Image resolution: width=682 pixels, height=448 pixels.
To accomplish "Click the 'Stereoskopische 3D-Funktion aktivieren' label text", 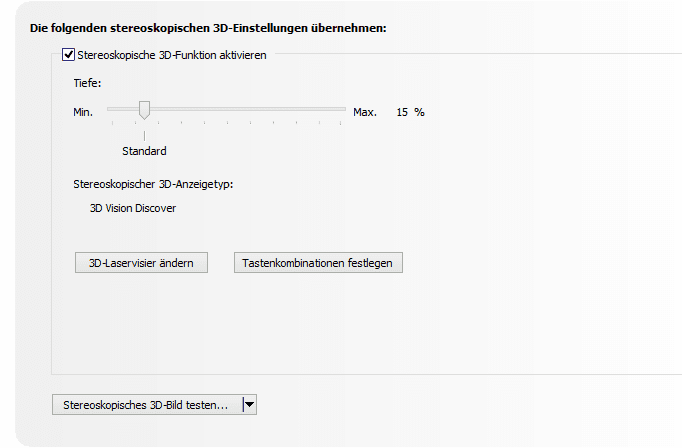I will 172,55.
